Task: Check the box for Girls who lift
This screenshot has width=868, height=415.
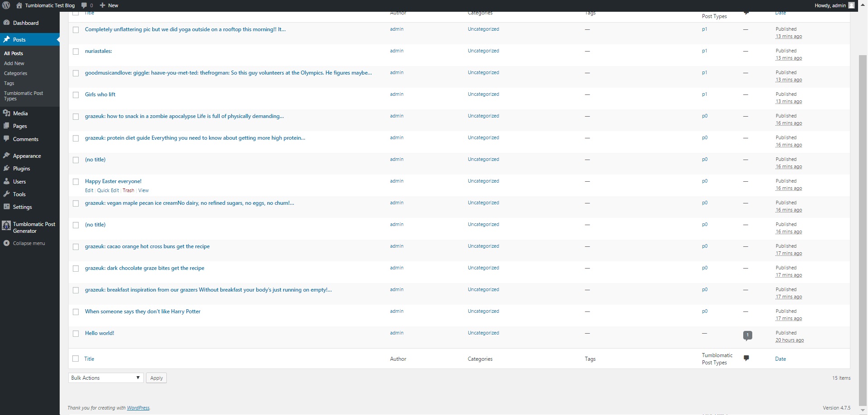Action: tap(76, 95)
